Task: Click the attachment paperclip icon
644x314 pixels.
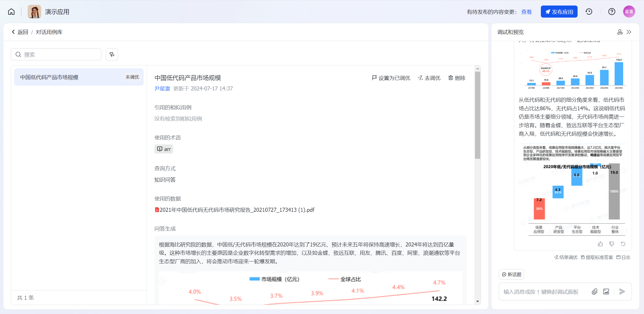Action: click(594, 291)
